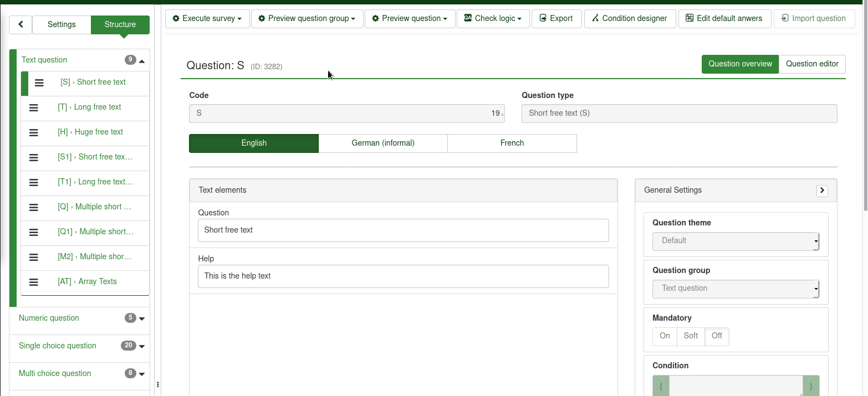Viewport: 868px width, 396px height.
Task: Open the Execute survey dropdown
Action: click(x=207, y=18)
